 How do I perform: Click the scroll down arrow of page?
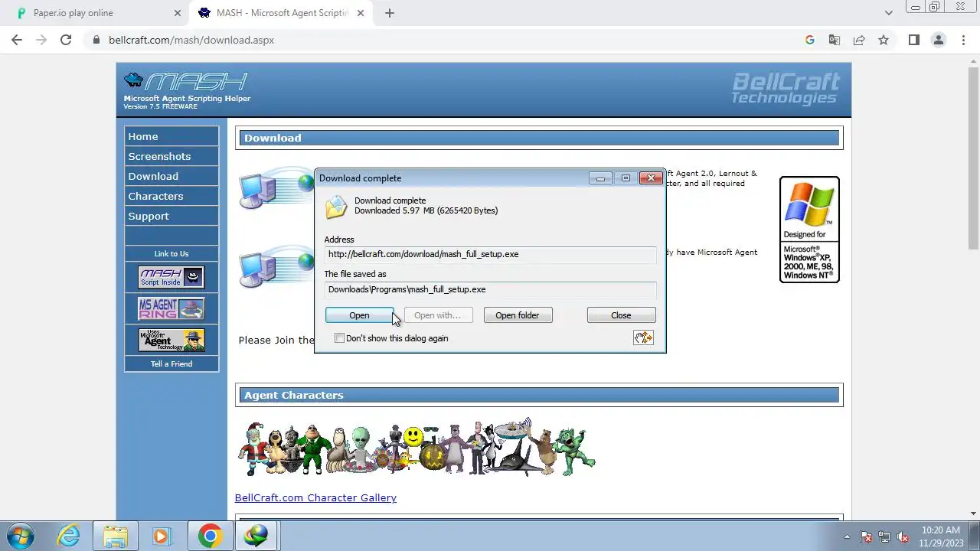[x=973, y=514]
